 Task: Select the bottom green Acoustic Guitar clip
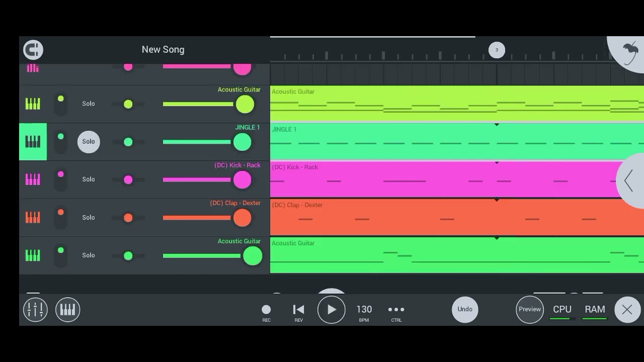click(x=457, y=255)
